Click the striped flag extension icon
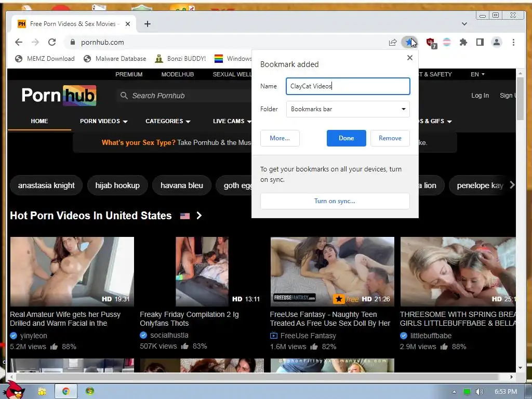The width and height of the screenshot is (532, 399). (447, 42)
